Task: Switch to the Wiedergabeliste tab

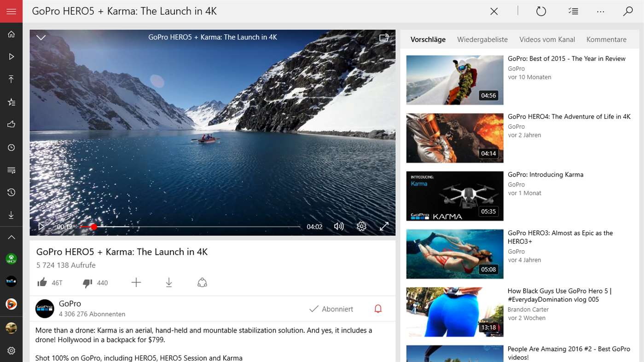Action: coord(482,40)
